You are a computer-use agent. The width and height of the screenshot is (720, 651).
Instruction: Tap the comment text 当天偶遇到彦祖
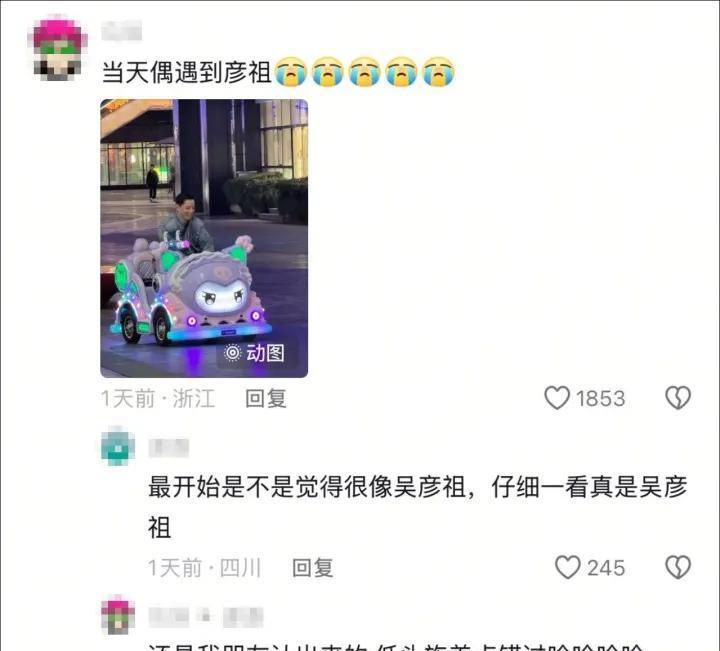[186, 73]
